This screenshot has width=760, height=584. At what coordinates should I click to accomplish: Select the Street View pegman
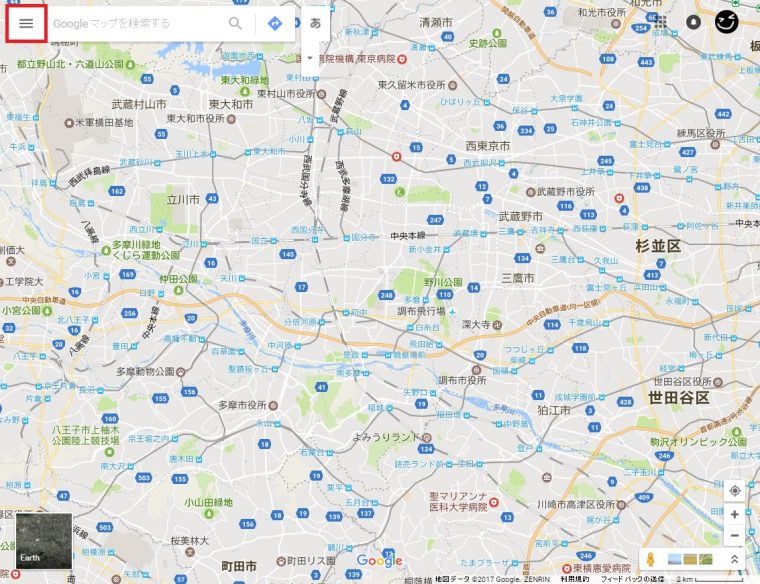pyautogui.click(x=650, y=559)
